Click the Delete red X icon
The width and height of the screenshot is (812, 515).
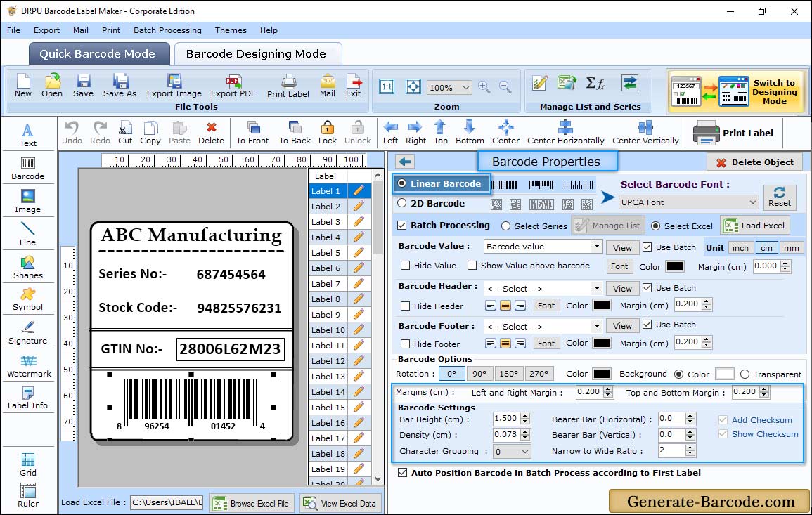(x=212, y=133)
